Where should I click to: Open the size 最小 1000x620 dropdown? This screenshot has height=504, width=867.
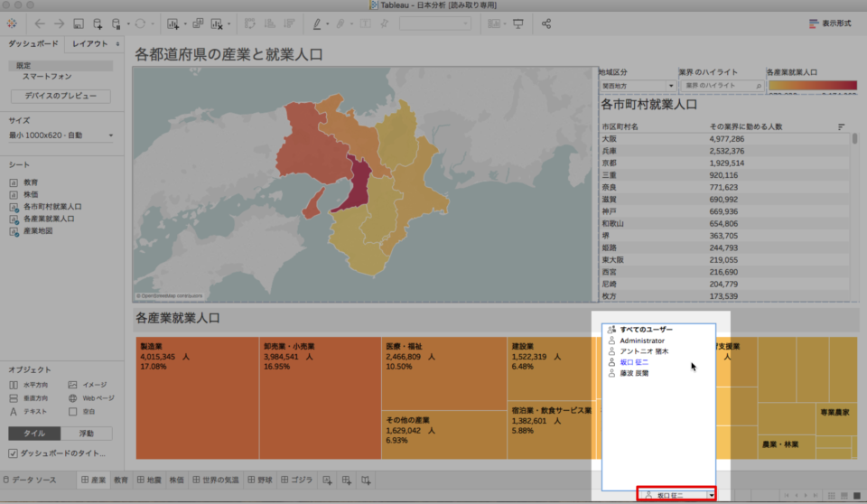61,135
